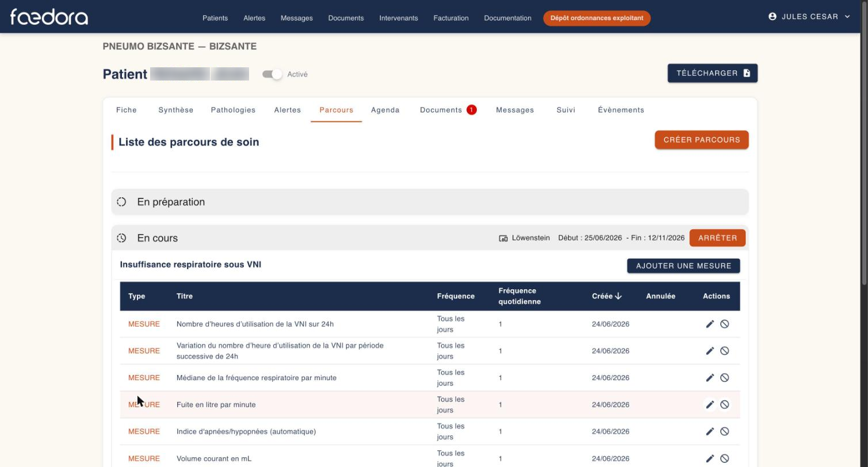Click Dépôt ordonnances exploitant button

pos(596,18)
